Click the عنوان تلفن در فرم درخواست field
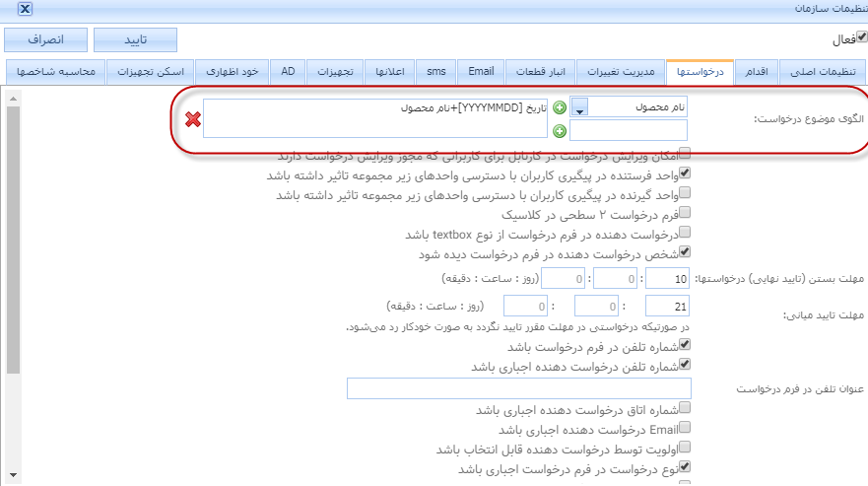Image resolution: width=868 pixels, height=486 pixels. click(519, 388)
